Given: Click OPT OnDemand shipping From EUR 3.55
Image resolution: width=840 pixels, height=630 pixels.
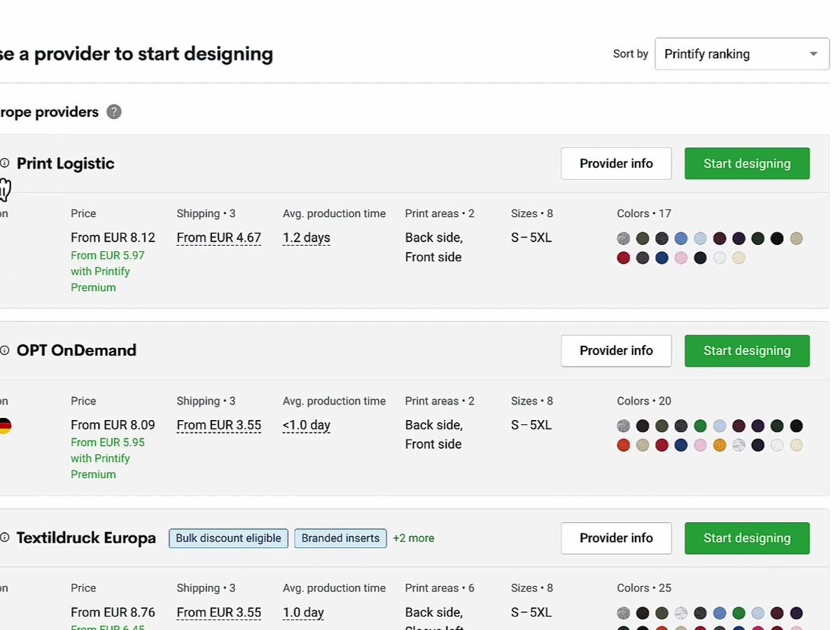Looking at the screenshot, I should pyautogui.click(x=219, y=425).
